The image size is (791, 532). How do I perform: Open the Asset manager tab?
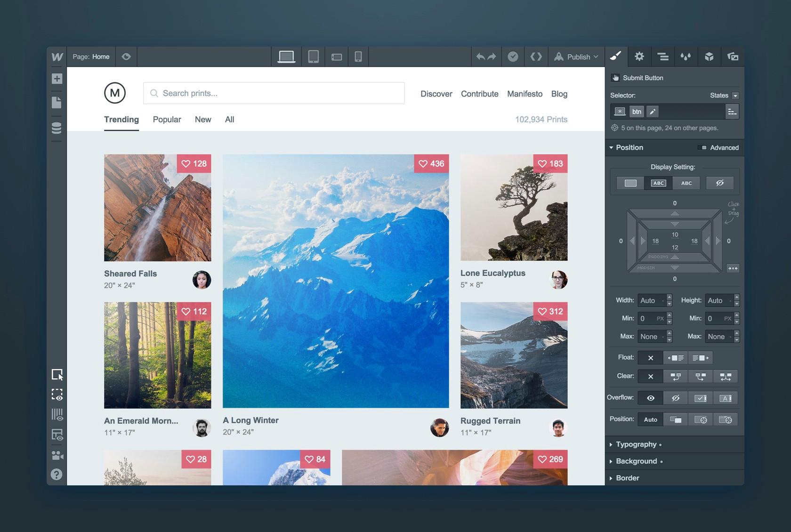point(733,56)
